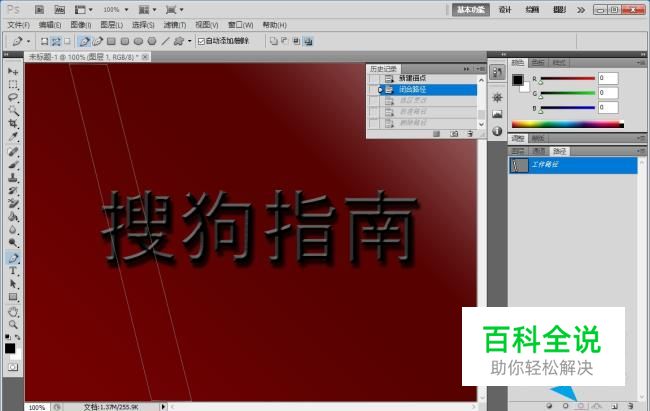
Task: Select the Horizontal Type tool
Action: click(13, 271)
